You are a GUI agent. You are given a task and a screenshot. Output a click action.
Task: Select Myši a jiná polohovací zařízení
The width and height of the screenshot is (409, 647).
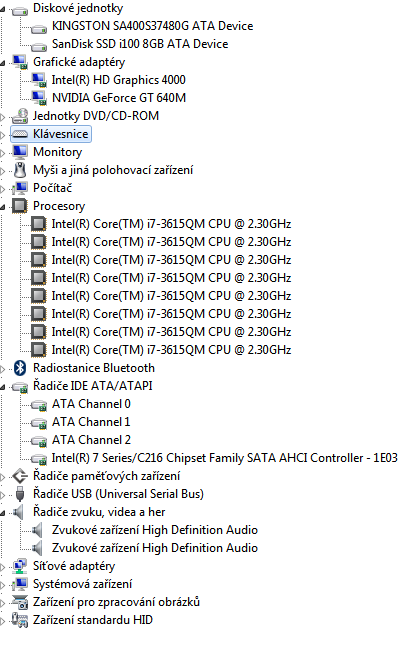113,170
